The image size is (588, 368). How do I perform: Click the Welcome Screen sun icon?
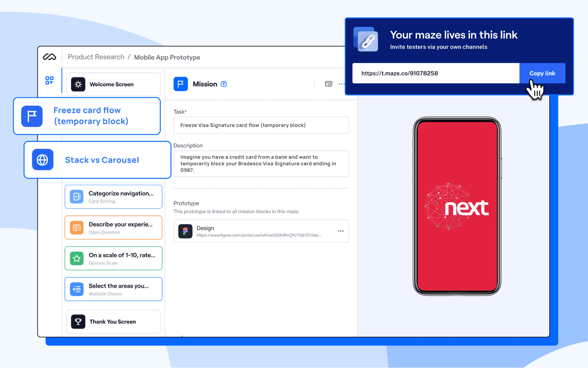[x=78, y=84]
